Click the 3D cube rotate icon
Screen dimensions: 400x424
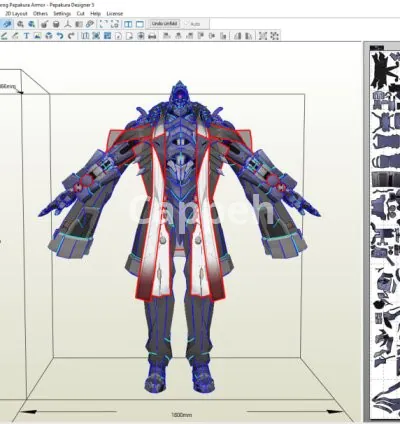tap(49, 36)
